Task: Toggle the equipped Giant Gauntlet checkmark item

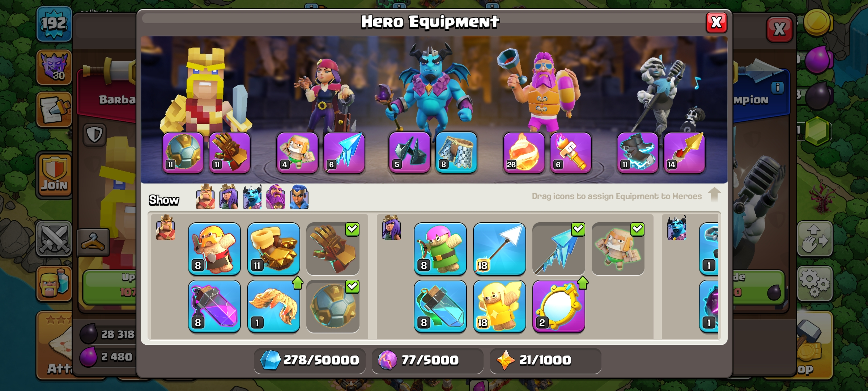Action: click(x=333, y=249)
